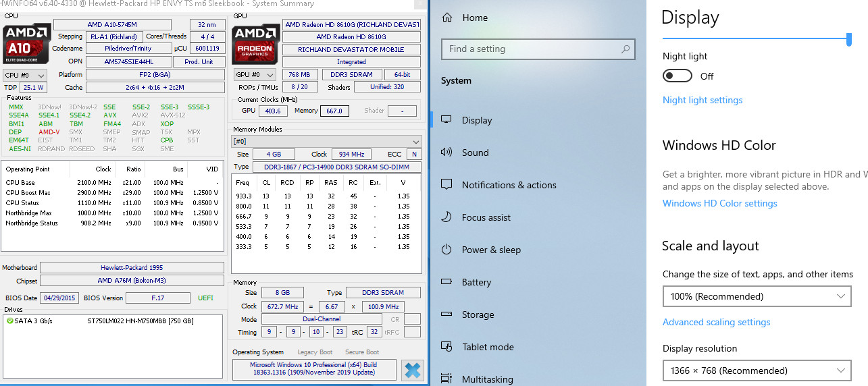This screenshot has width=868, height=386.
Task: Click the GPU clock value 403.6
Action: 273,111
